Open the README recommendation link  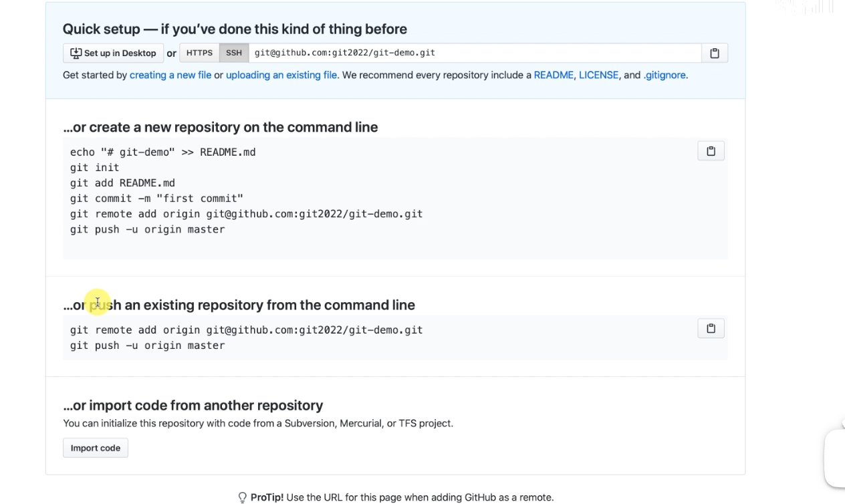coord(554,76)
